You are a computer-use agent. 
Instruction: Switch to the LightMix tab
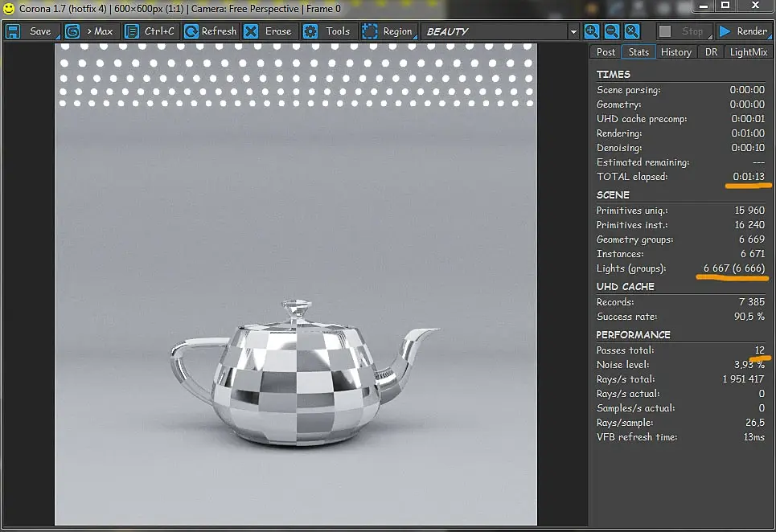749,52
